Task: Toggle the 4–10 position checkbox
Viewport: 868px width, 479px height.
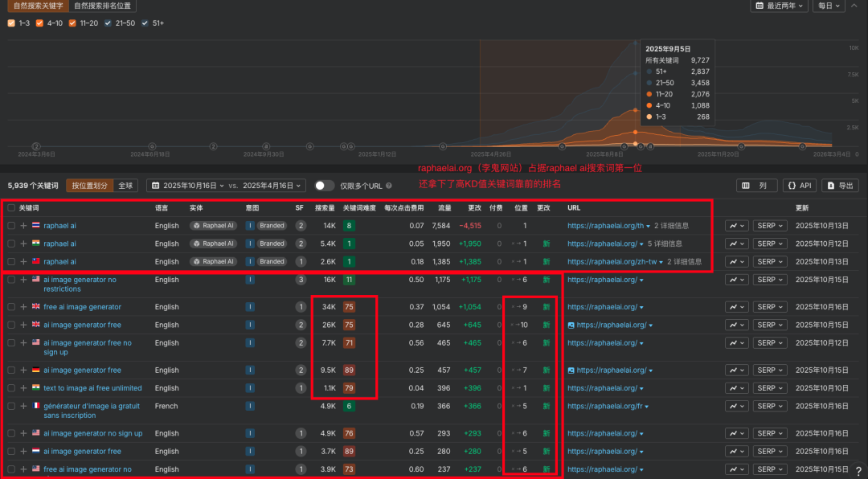Action: (39, 23)
